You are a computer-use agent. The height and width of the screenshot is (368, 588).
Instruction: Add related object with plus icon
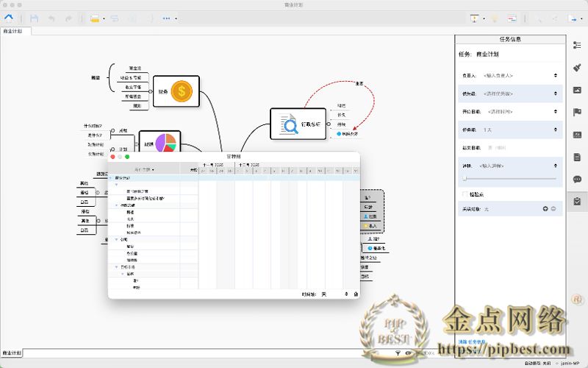(545, 209)
